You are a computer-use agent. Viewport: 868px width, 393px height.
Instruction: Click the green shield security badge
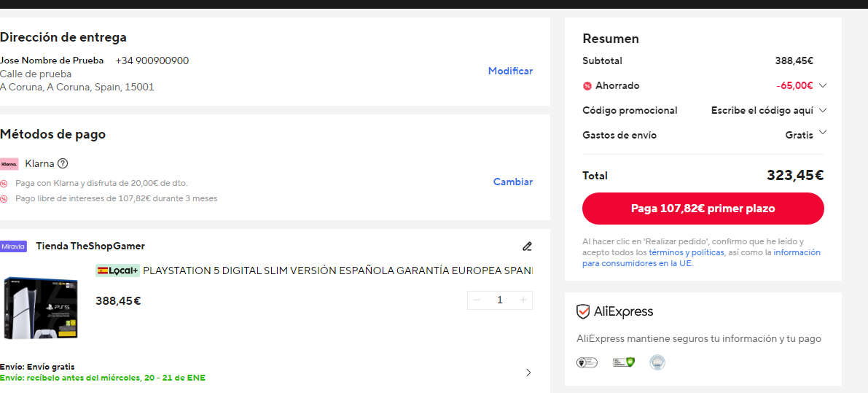click(x=623, y=362)
